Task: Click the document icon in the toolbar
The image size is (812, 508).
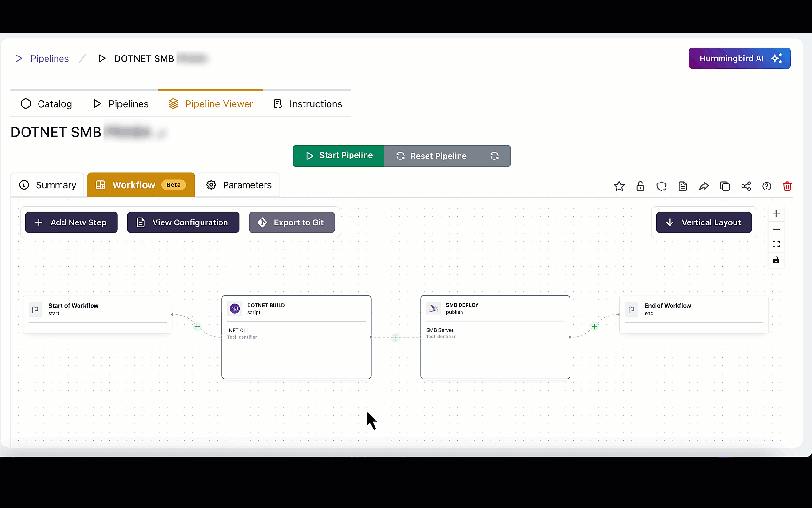Action: coord(682,186)
